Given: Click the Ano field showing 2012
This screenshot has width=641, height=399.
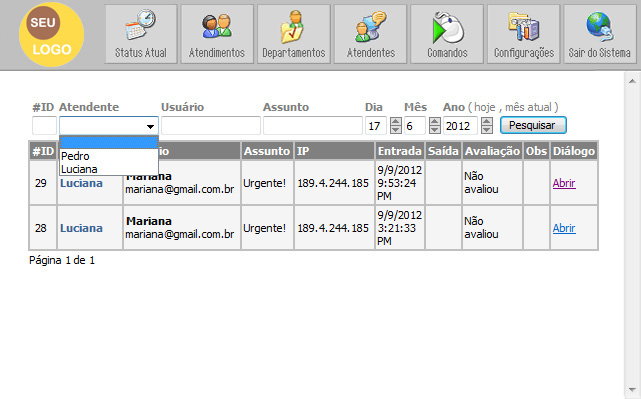Looking at the screenshot, I should pyautogui.click(x=460, y=126).
